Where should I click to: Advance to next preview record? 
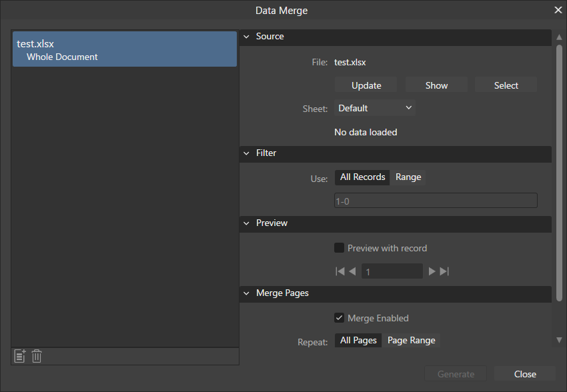pyautogui.click(x=432, y=271)
